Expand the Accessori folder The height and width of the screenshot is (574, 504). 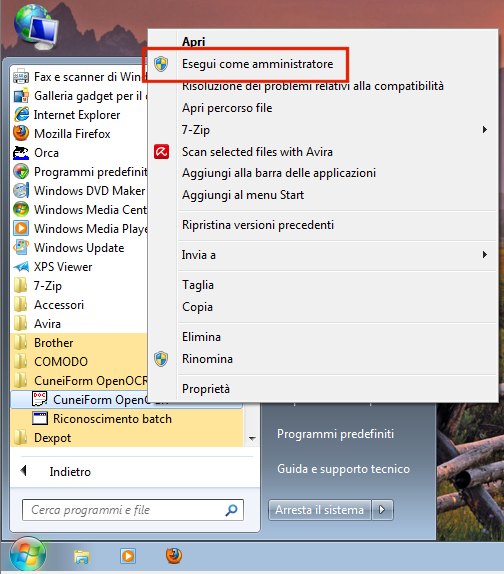(48, 305)
